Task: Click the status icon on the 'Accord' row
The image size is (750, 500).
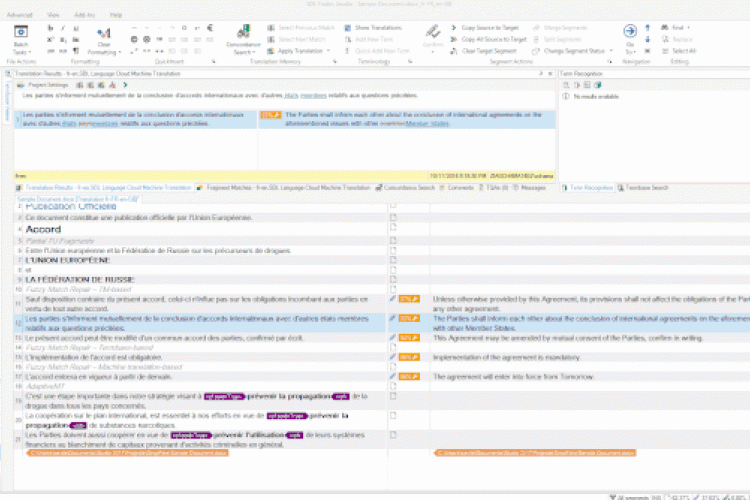Action: tap(393, 228)
